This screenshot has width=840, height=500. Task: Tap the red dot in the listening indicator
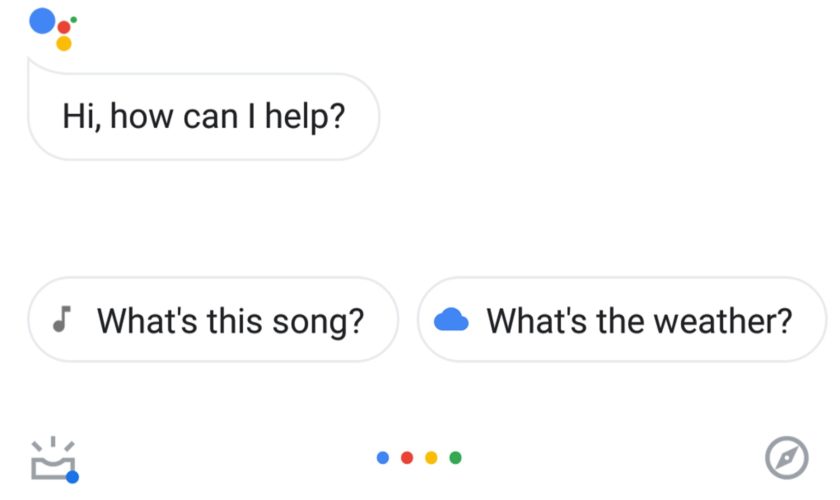406,458
